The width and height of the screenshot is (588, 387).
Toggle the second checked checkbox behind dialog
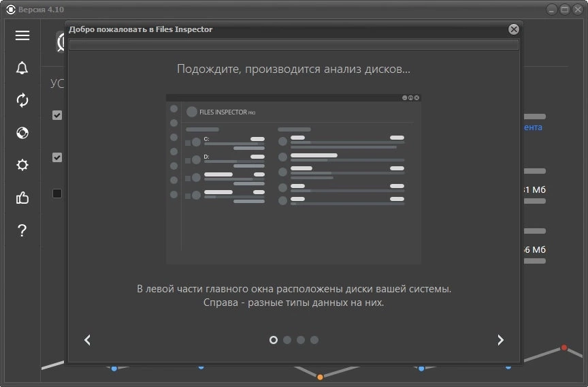coord(57,157)
